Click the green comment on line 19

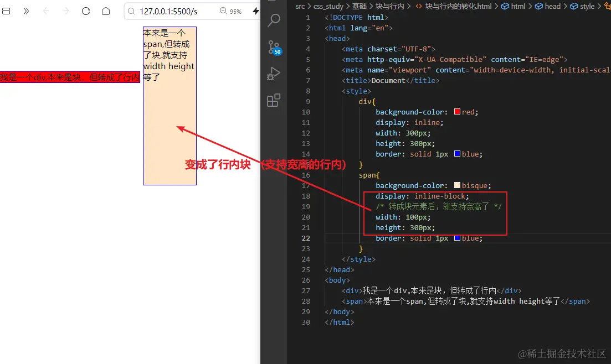pyautogui.click(x=439, y=206)
